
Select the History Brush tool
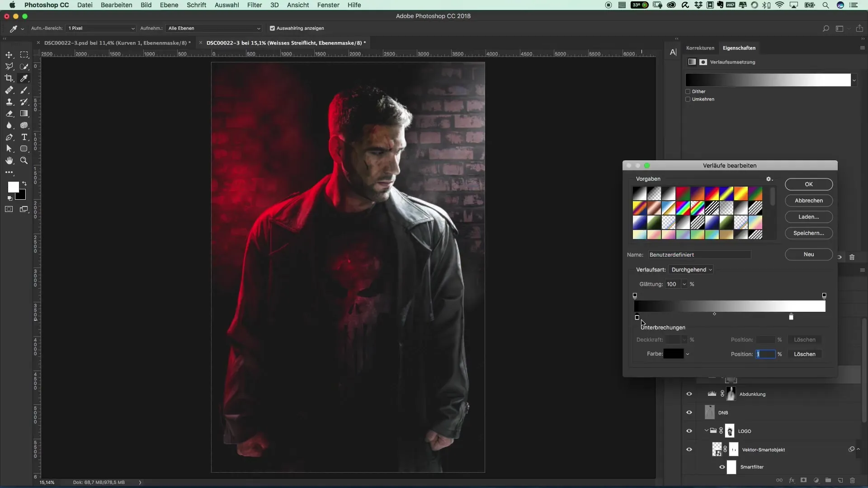coord(24,102)
